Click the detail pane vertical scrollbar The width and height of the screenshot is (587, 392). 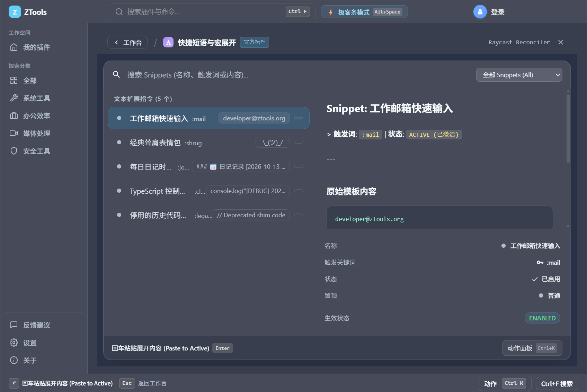(x=568, y=128)
